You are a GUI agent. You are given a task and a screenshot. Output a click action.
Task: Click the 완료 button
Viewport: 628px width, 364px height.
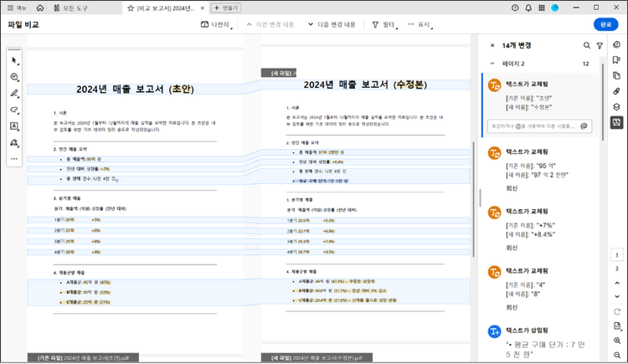pos(605,24)
